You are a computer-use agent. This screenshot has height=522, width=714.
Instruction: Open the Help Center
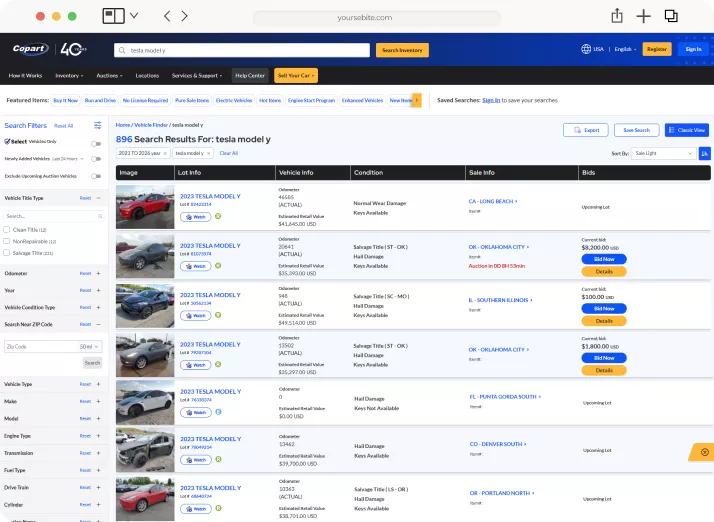[x=250, y=76]
